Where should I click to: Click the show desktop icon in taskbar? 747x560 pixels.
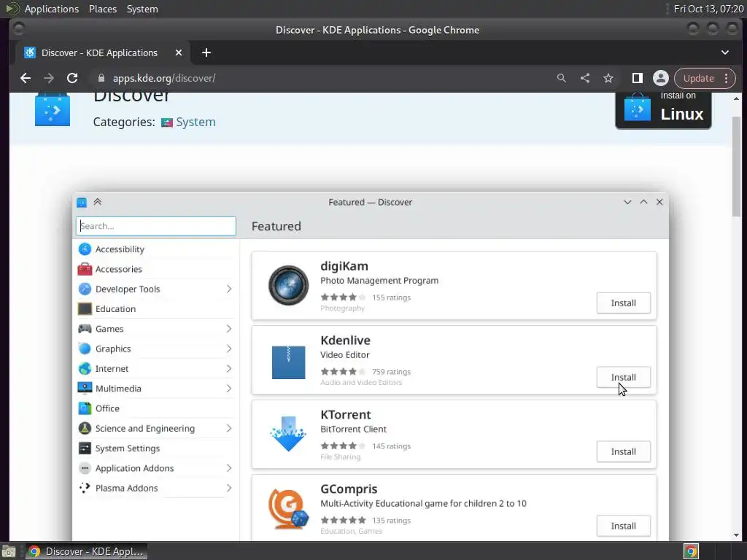[9, 551]
